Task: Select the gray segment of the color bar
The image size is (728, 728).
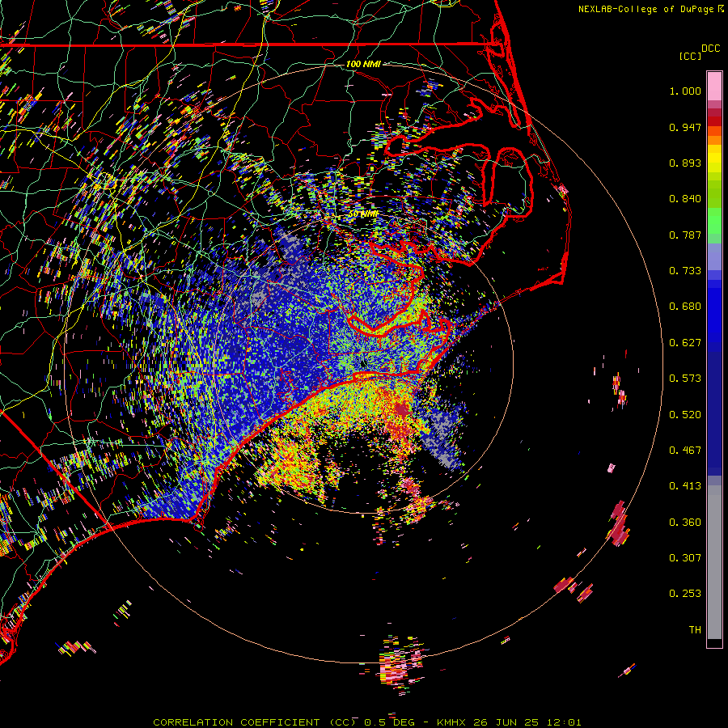Action: [714, 562]
